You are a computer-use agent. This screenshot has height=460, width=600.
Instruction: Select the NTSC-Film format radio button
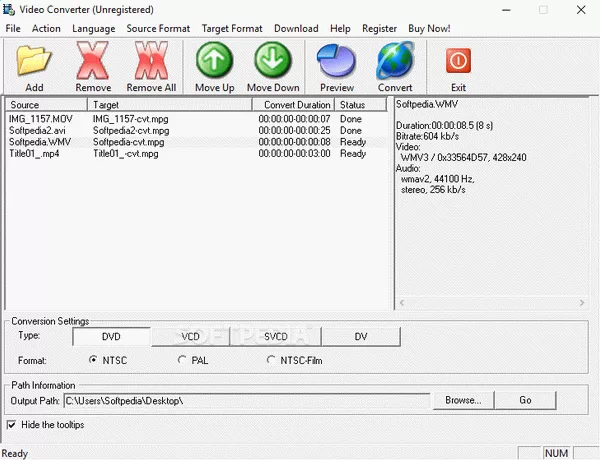point(271,360)
